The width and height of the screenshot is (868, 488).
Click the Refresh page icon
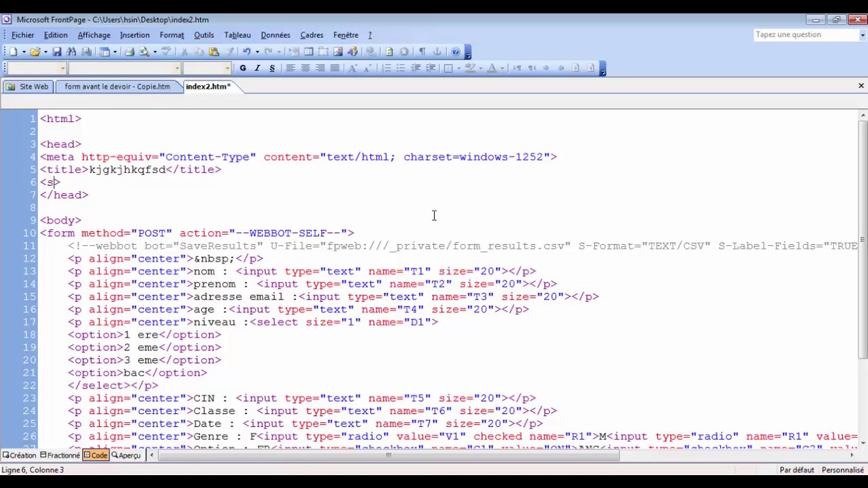(x=389, y=52)
